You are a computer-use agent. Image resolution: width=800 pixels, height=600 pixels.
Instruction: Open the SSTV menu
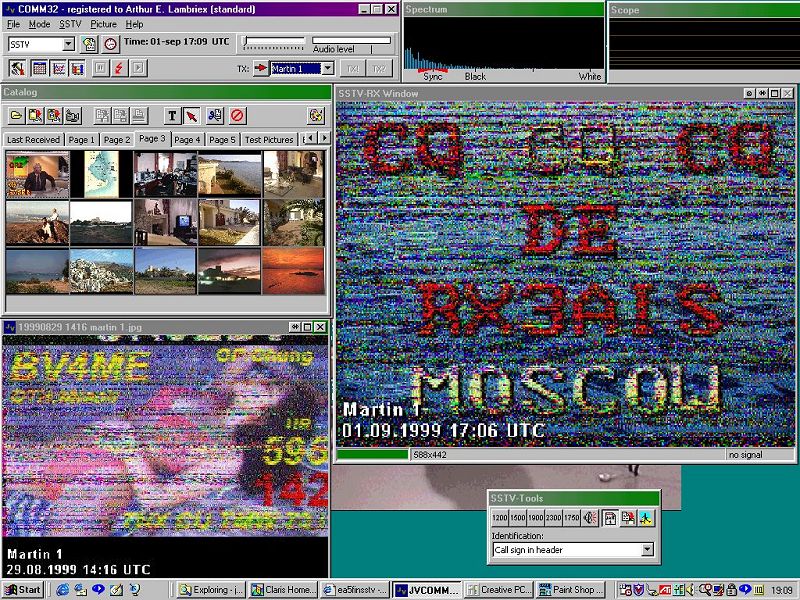[70, 24]
